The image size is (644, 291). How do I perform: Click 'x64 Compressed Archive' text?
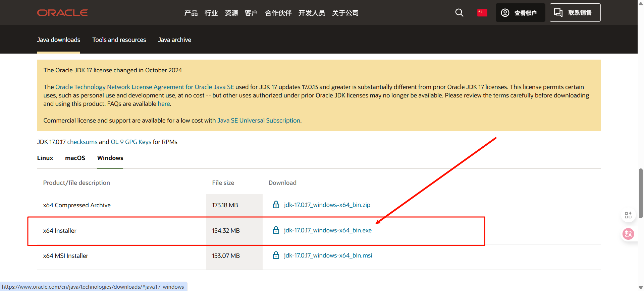click(x=77, y=205)
